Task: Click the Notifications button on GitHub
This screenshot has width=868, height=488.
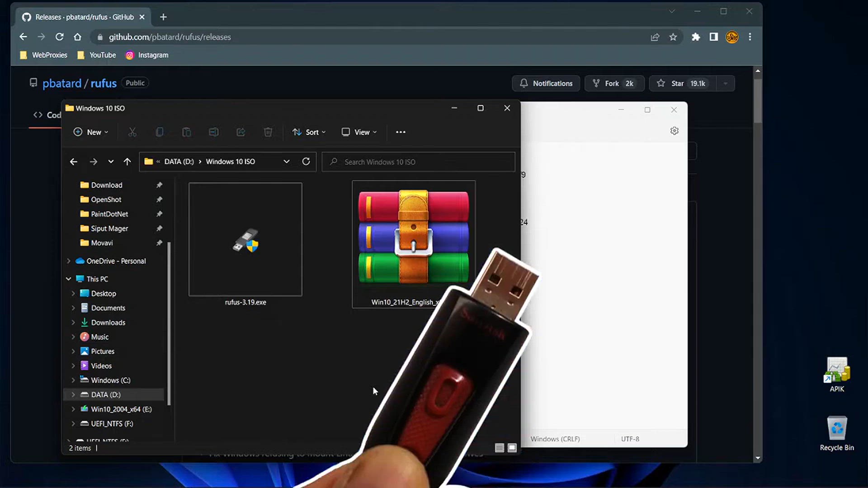Action: pyautogui.click(x=546, y=83)
